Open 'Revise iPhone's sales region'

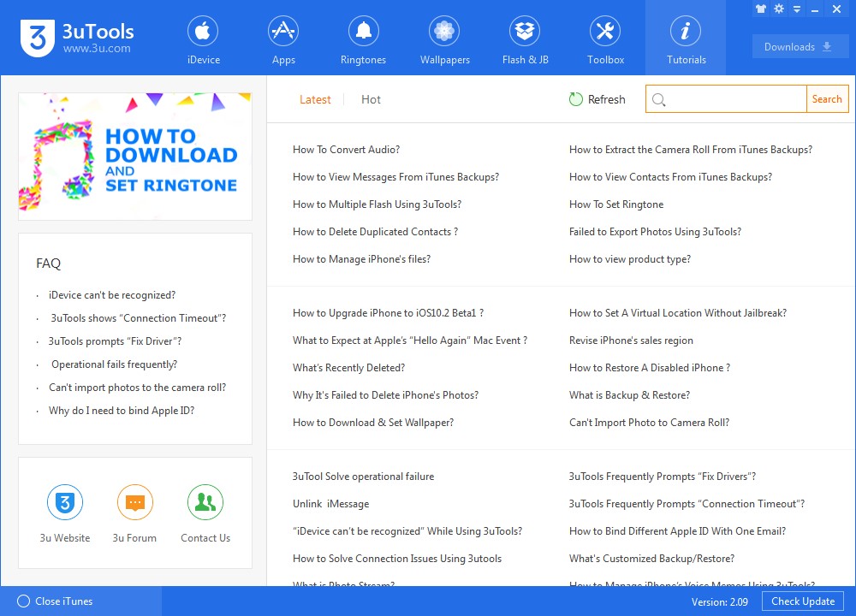pos(631,341)
